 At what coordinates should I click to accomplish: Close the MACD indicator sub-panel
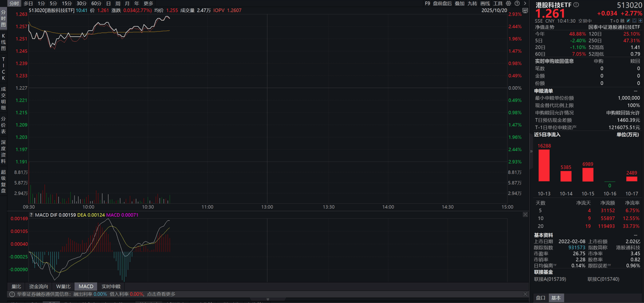coord(524,214)
